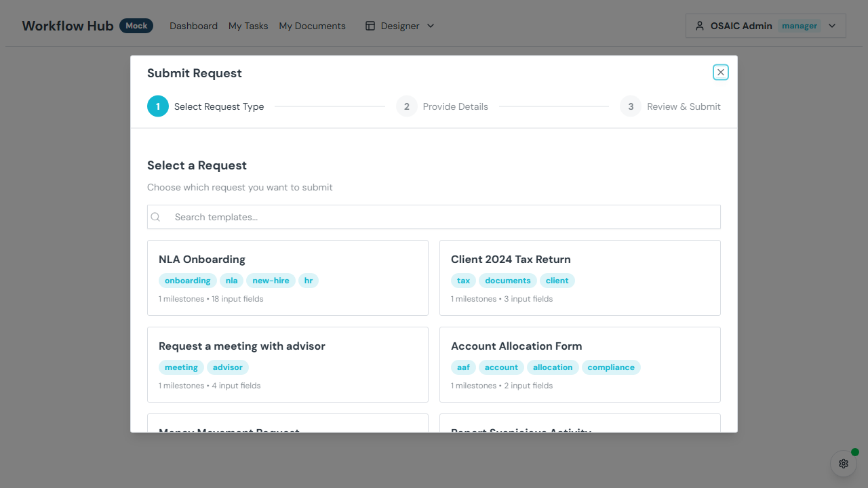The width and height of the screenshot is (868, 488).
Task: Click the search magnifier icon
Action: (156, 217)
